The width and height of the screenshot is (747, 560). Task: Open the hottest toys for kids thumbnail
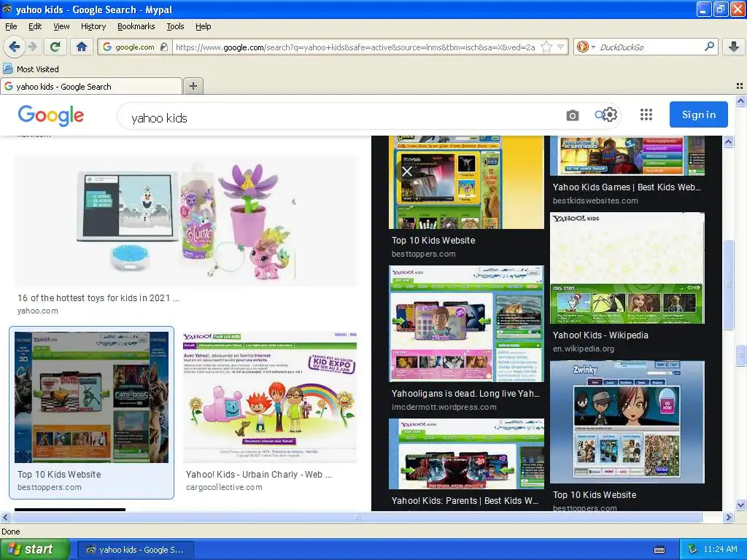point(186,220)
